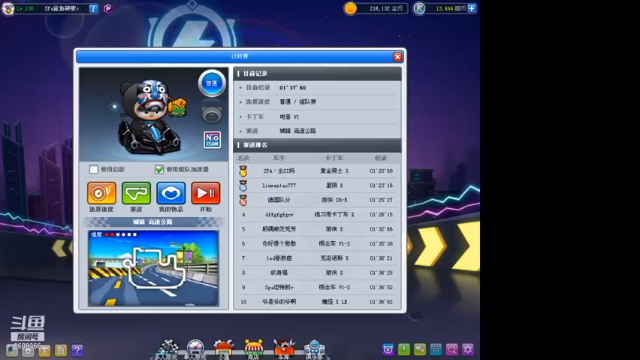The height and width of the screenshot is (360, 640).
Task: Click the purple P badge
Action: click(x=108, y=8)
